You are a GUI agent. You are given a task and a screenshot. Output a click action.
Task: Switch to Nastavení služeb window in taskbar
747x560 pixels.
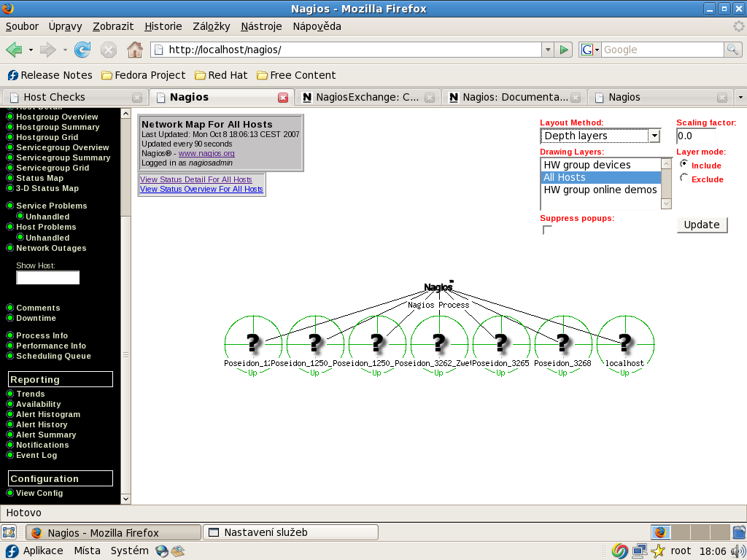290,532
